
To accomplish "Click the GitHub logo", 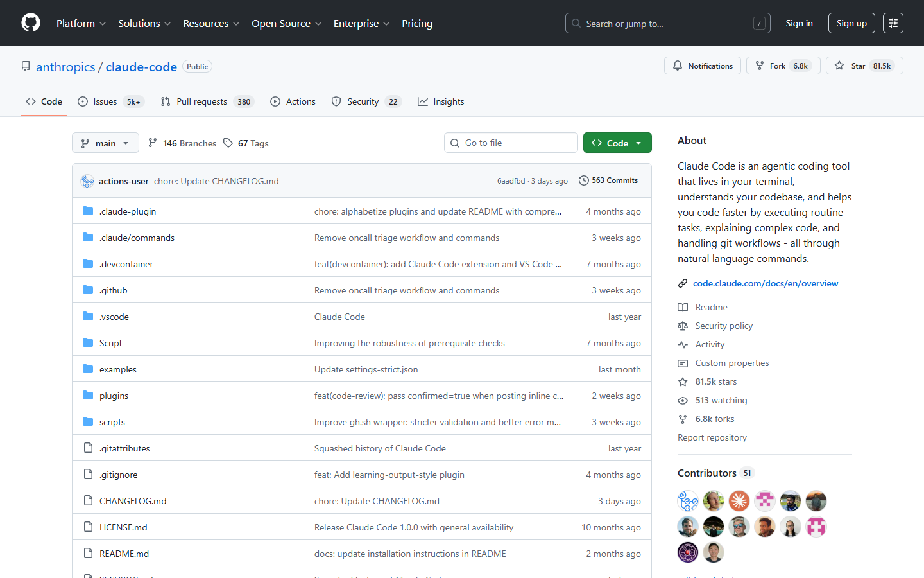I will (x=30, y=22).
